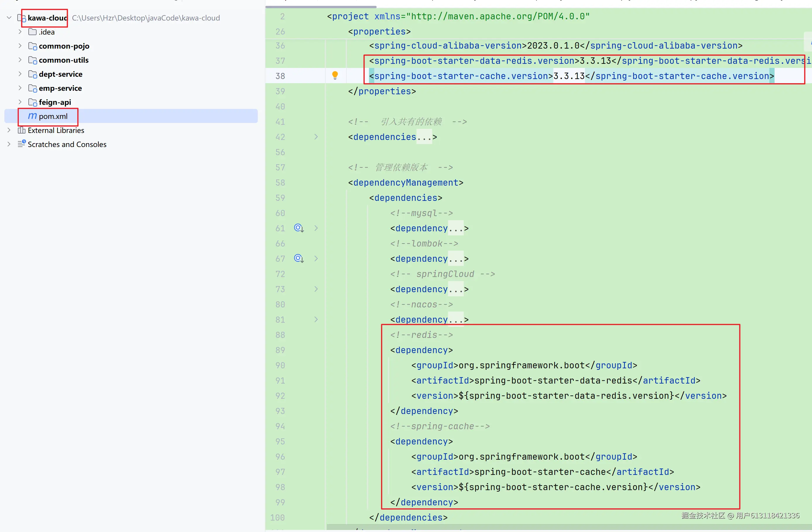Open pom.xml in the project tree
812x532 pixels.
pyautogui.click(x=53, y=116)
